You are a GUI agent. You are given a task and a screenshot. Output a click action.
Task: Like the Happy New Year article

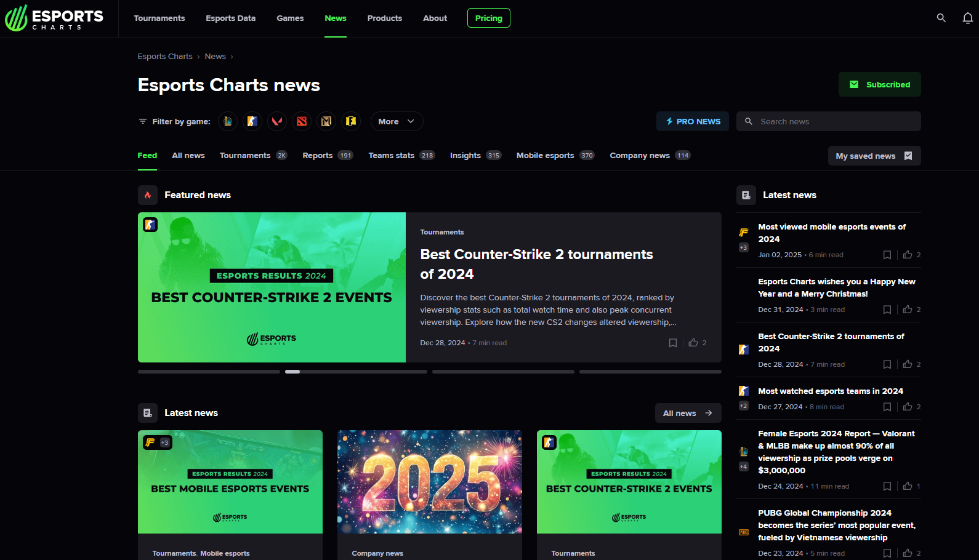click(x=908, y=310)
